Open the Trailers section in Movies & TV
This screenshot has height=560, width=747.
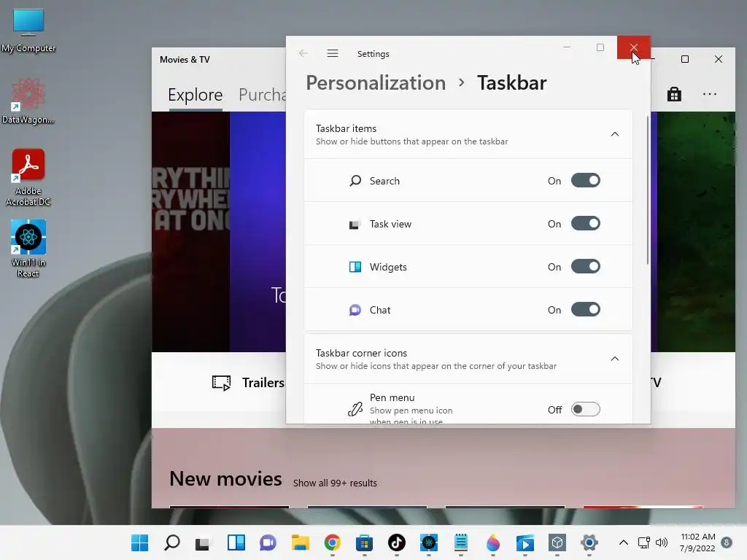click(x=248, y=382)
